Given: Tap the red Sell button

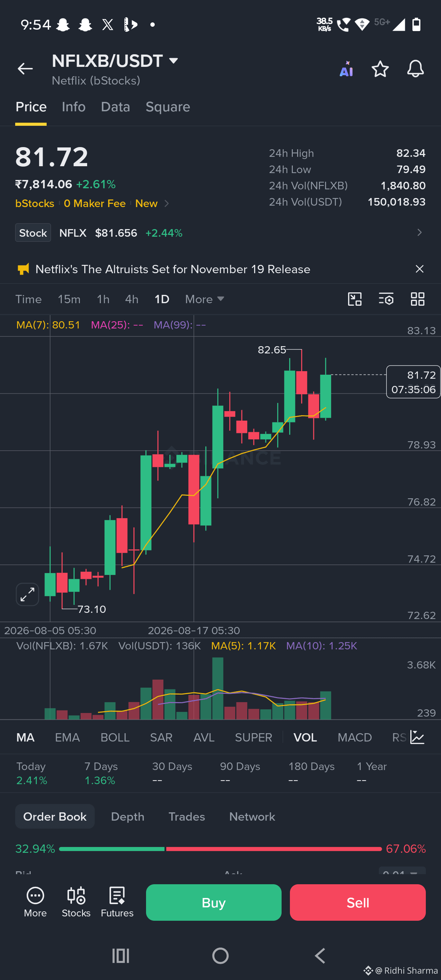Looking at the screenshot, I should pos(357,902).
